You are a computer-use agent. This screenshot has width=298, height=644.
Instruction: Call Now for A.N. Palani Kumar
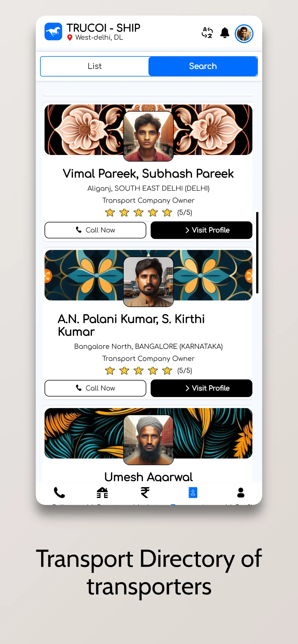pos(95,388)
